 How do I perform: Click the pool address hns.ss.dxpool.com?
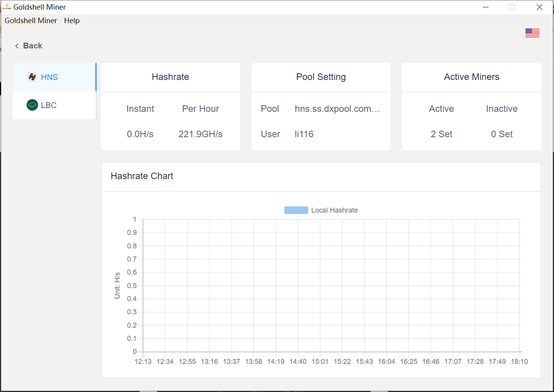[x=337, y=109]
